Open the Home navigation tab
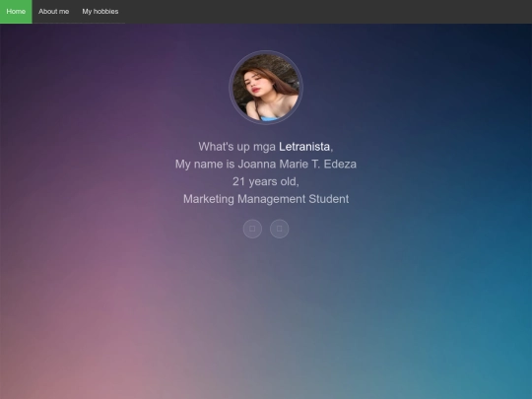 pyautogui.click(x=16, y=12)
